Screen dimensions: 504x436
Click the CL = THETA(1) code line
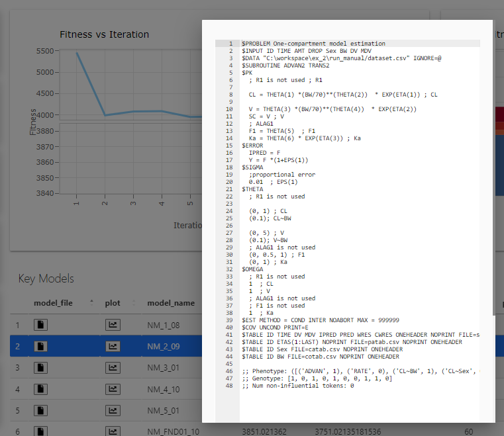click(343, 95)
